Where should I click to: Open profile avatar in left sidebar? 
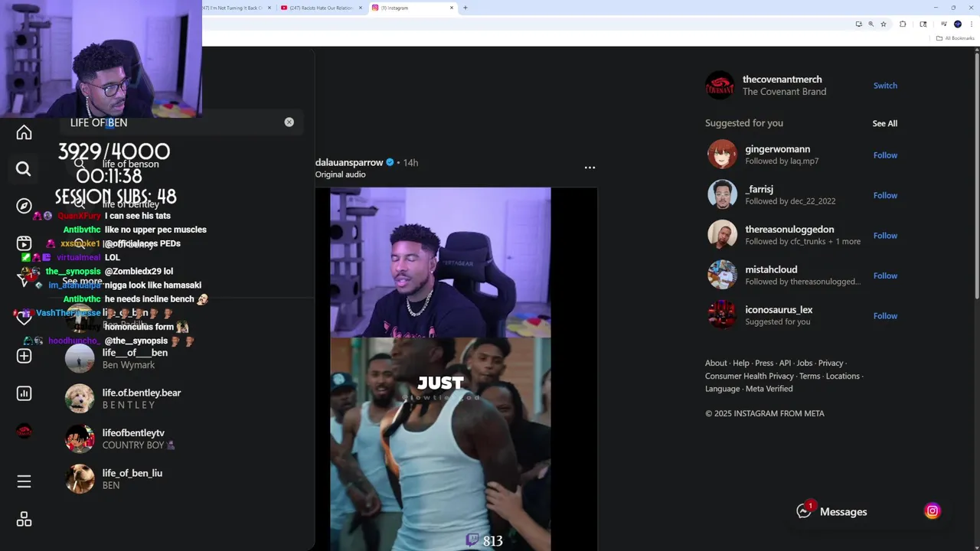click(24, 431)
